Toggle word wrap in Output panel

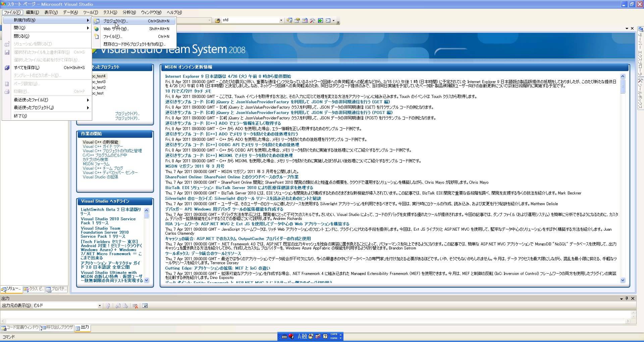[145, 306]
